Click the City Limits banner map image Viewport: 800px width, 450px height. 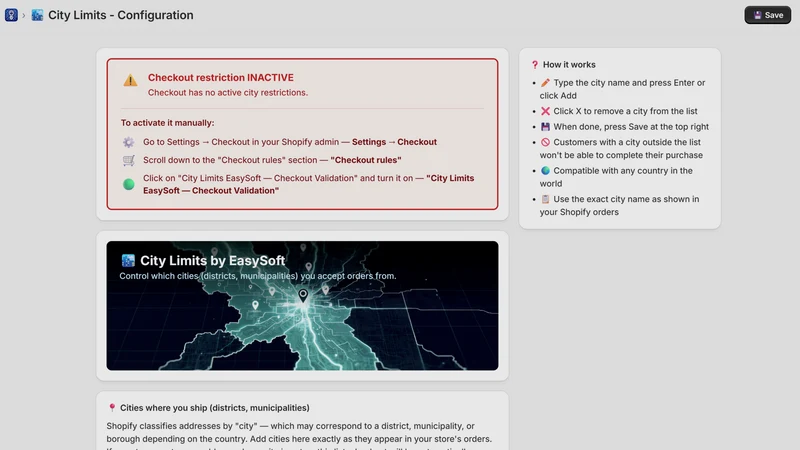303,306
